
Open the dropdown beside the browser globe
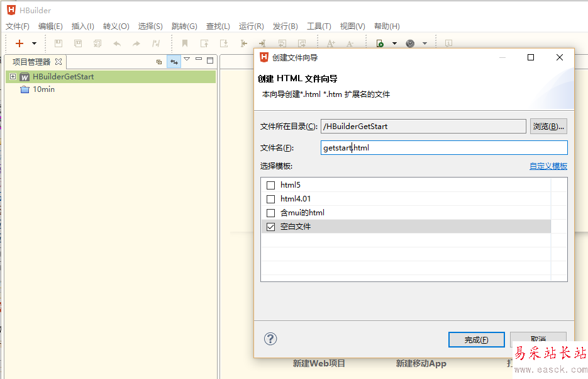(x=424, y=43)
